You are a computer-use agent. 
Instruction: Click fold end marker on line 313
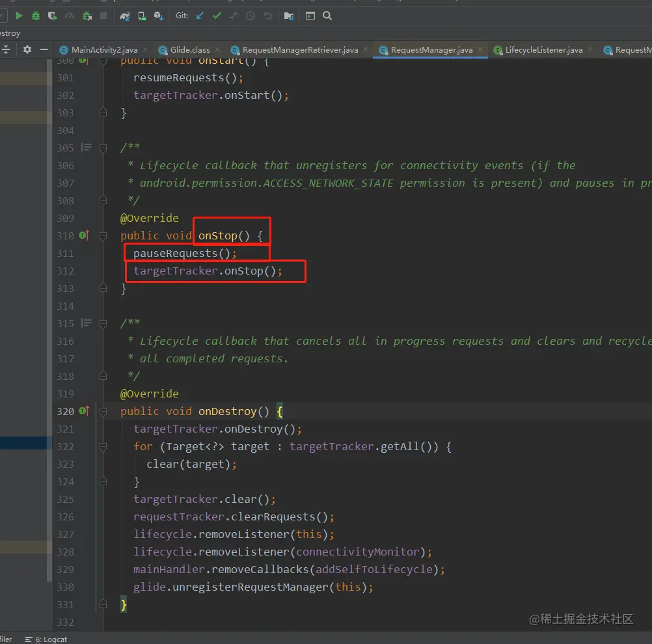coord(103,288)
